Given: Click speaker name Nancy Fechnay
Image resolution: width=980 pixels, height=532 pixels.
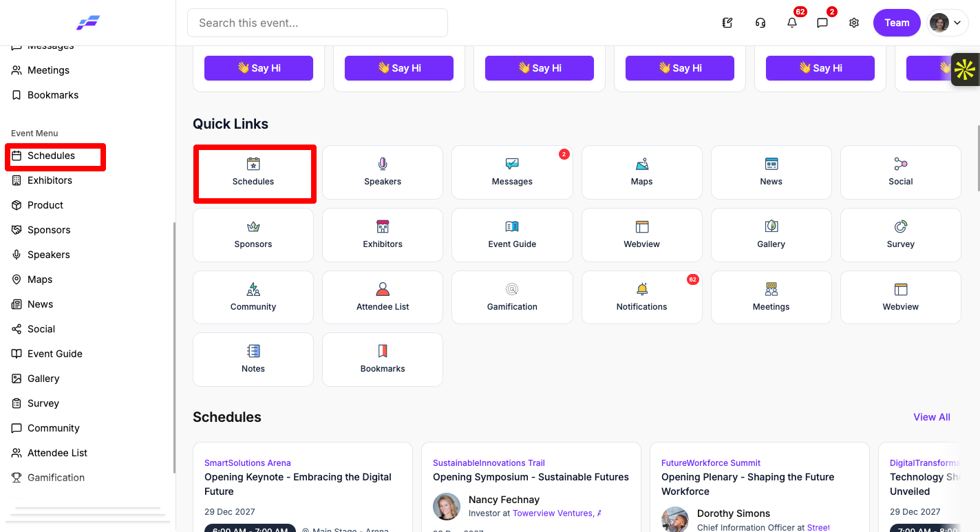Looking at the screenshot, I should 504,500.
